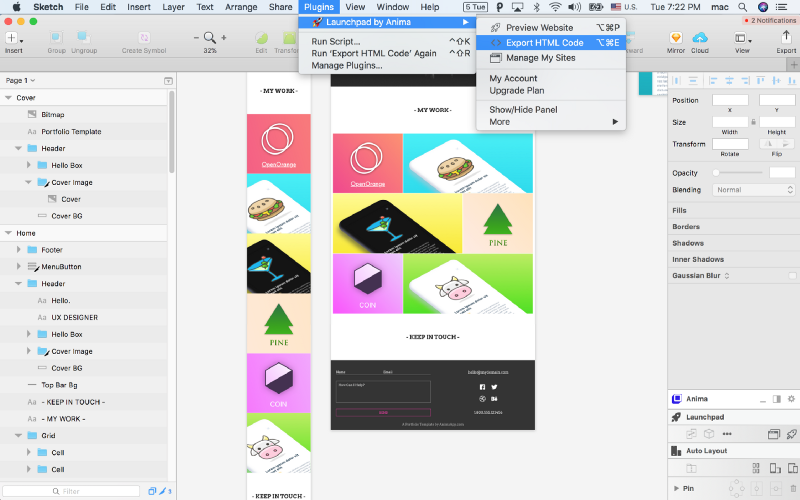Collapse the Home artboard

point(8,233)
